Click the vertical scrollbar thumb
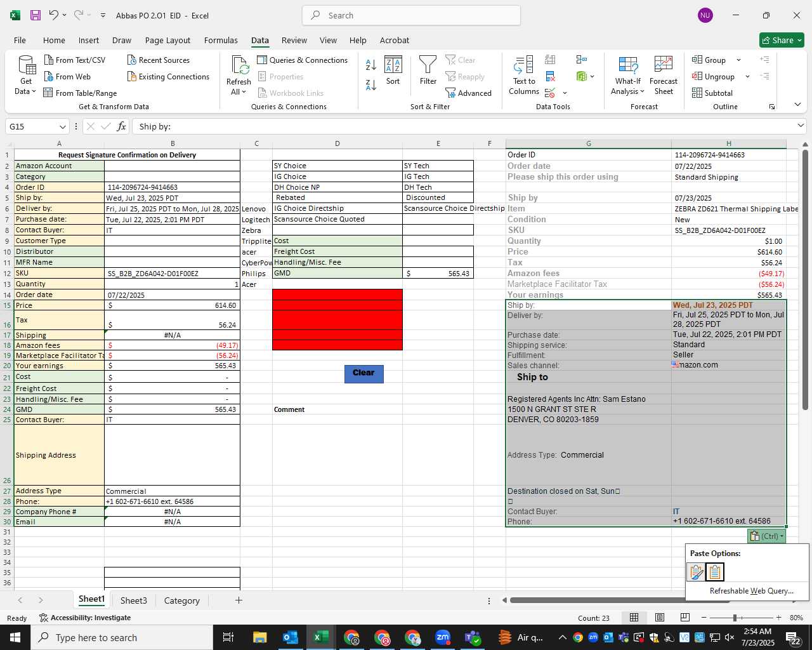This screenshot has height=650, width=812. tap(805, 279)
